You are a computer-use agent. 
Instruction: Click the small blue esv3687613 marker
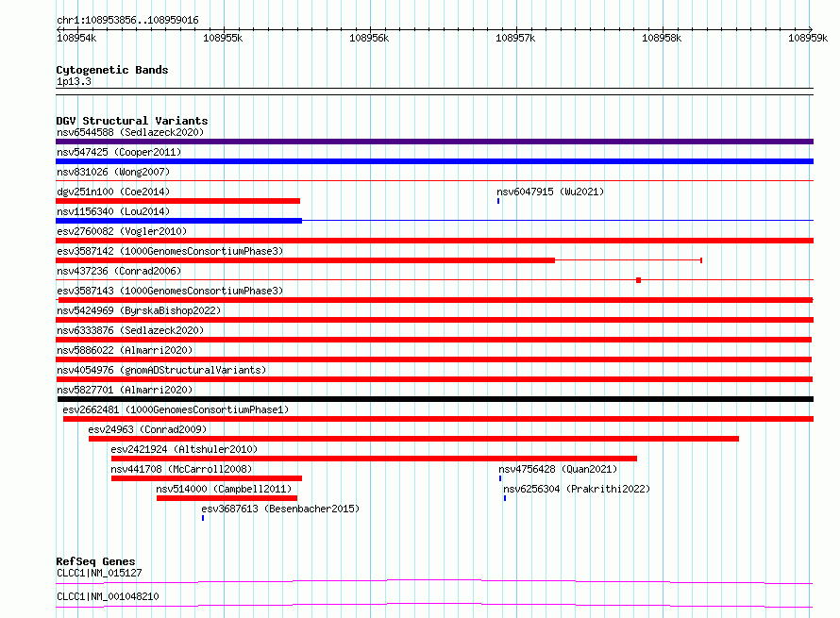tap(203, 518)
